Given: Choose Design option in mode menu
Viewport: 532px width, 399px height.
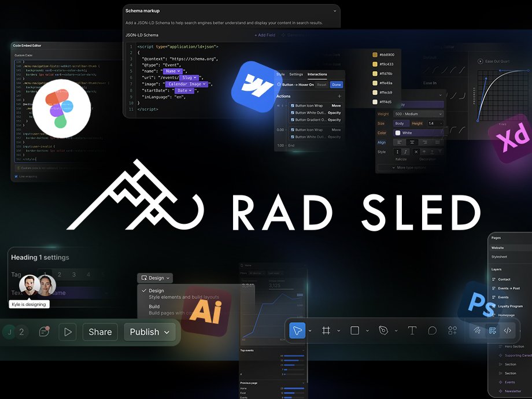Looking at the screenshot, I should coord(184,294).
